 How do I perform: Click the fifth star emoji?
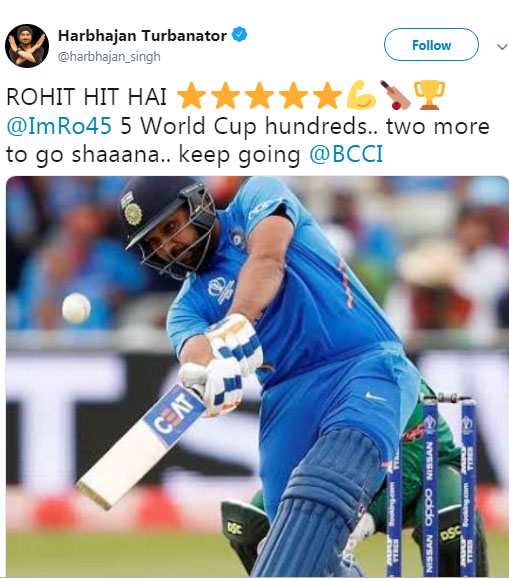[x=327, y=95]
